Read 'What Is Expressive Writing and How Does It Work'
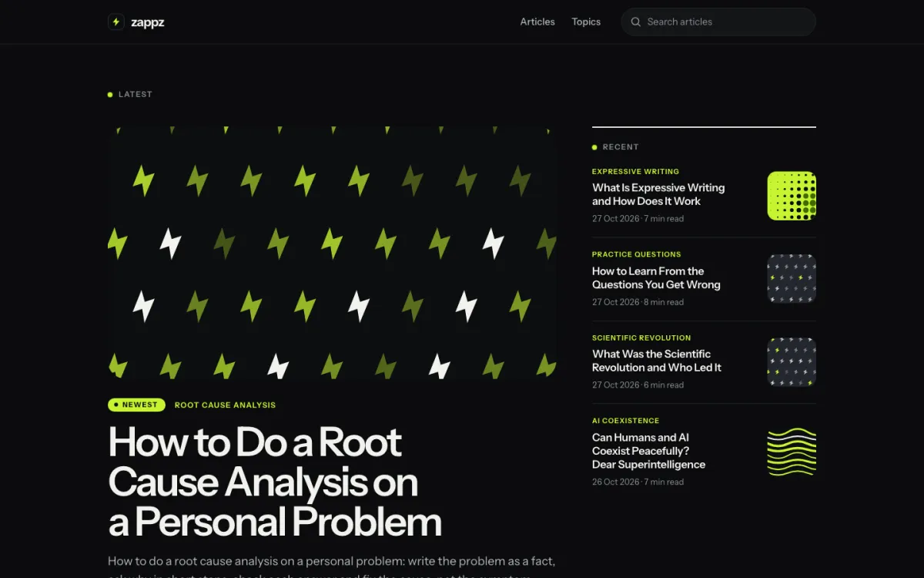Screen dimensions: 924x578 point(658,194)
